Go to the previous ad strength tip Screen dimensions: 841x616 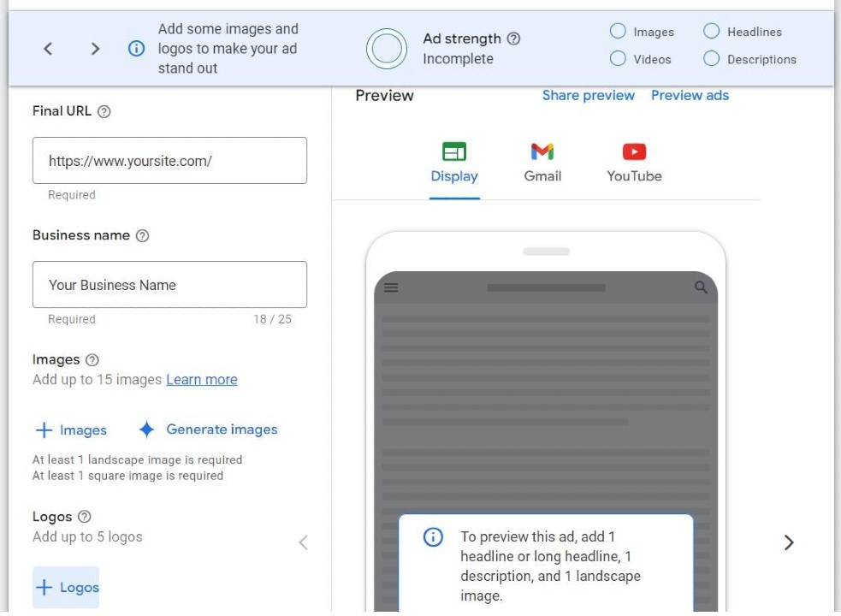click(48, 49)
